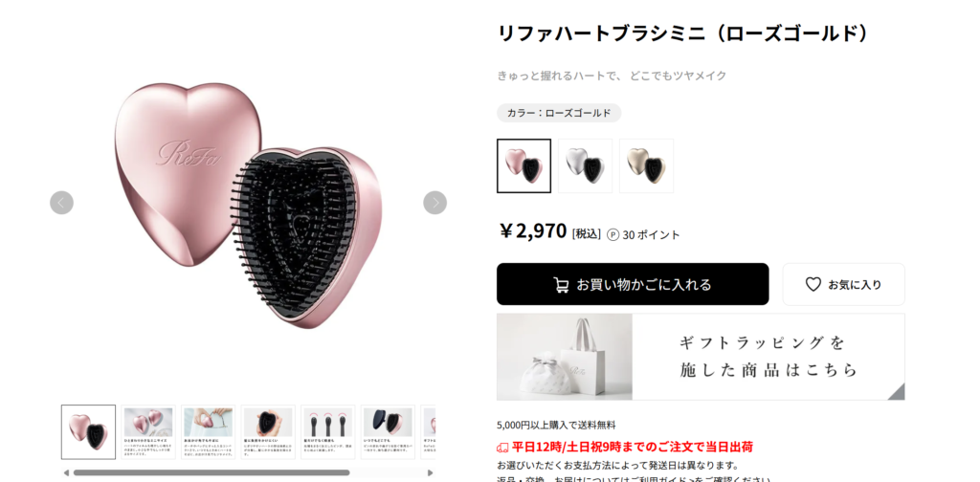Screen dimensions: 980x482
Task: Click the thumbnail horizontal scrollbar
Action: pyautogui.click(x=212, y=472)
